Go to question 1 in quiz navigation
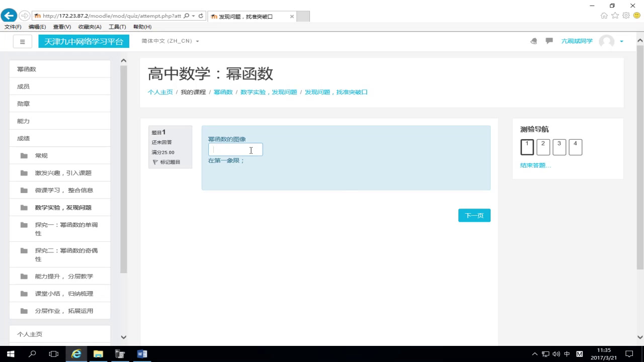The height and width of the screenshot is (362, 644). tap(527, 147)
